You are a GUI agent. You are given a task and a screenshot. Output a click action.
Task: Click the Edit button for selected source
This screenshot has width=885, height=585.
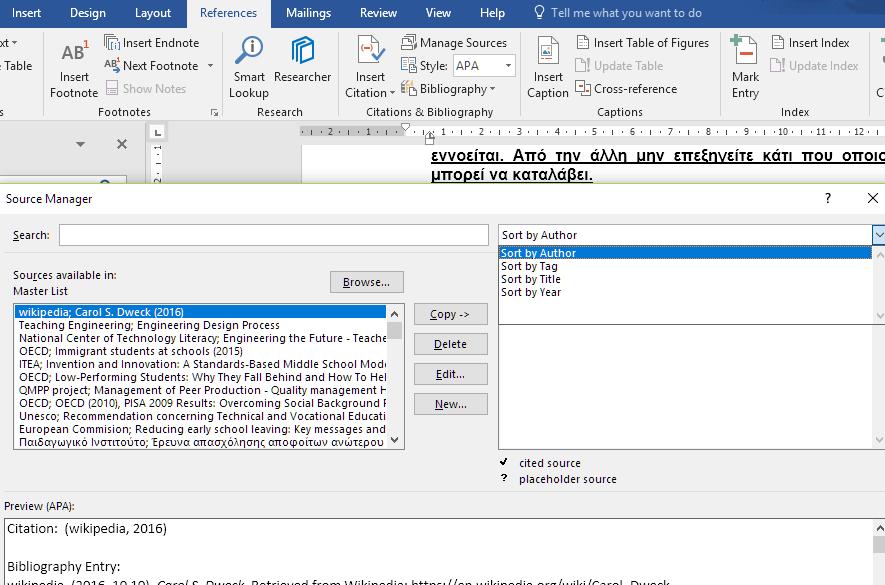tap(450, 374)
